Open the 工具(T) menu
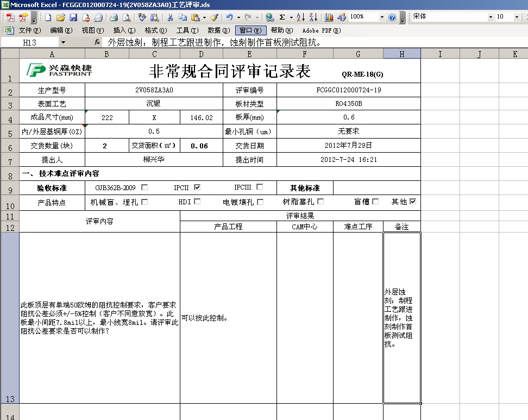Screen dimensions: 528x420 pyautogui.click(x=187, y=30)
